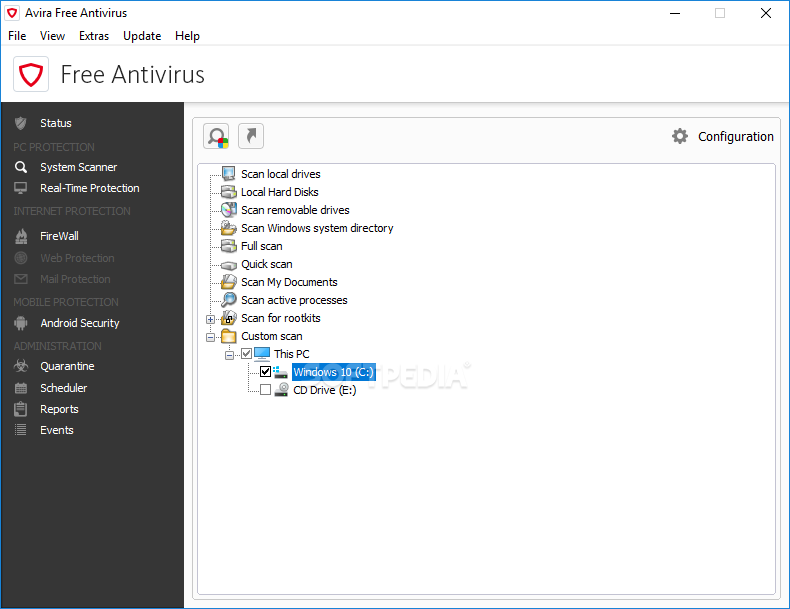Click the Custom scan folder icon

pyautogui.click(x=229, y=336)
